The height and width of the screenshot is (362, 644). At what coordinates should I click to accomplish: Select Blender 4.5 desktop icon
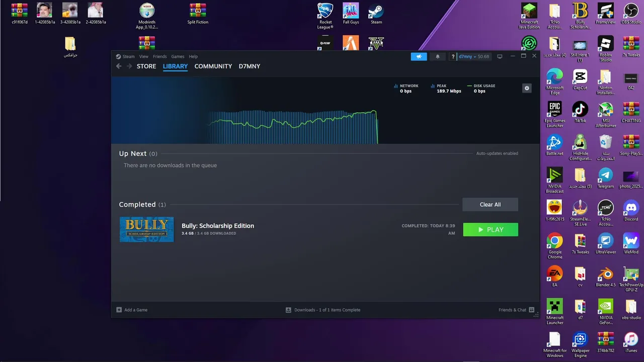(x=606, y=277)
